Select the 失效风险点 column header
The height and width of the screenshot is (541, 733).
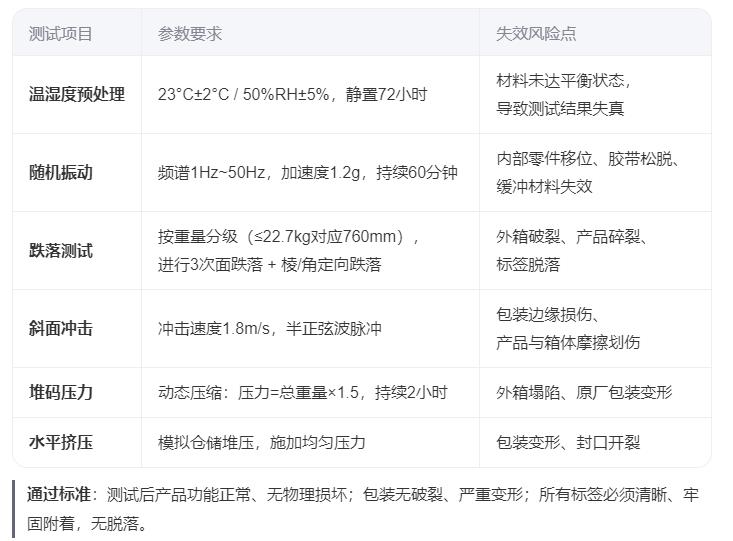(x=536, y=33)
